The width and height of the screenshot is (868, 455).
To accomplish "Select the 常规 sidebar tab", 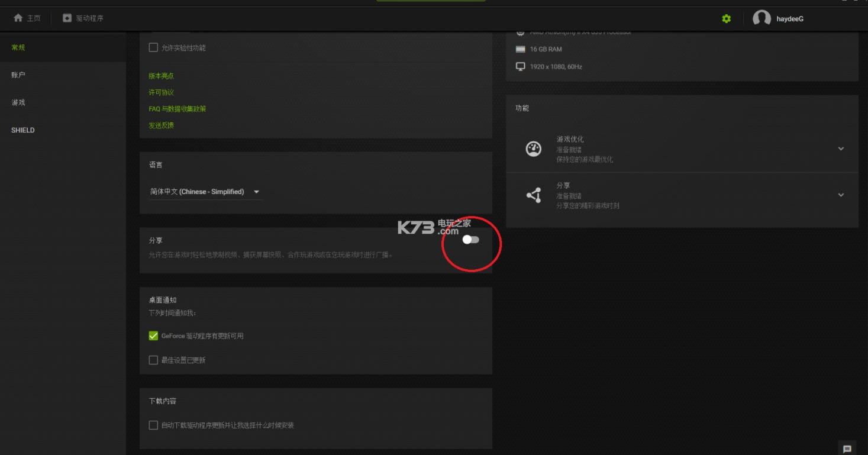I will point(63,47).
